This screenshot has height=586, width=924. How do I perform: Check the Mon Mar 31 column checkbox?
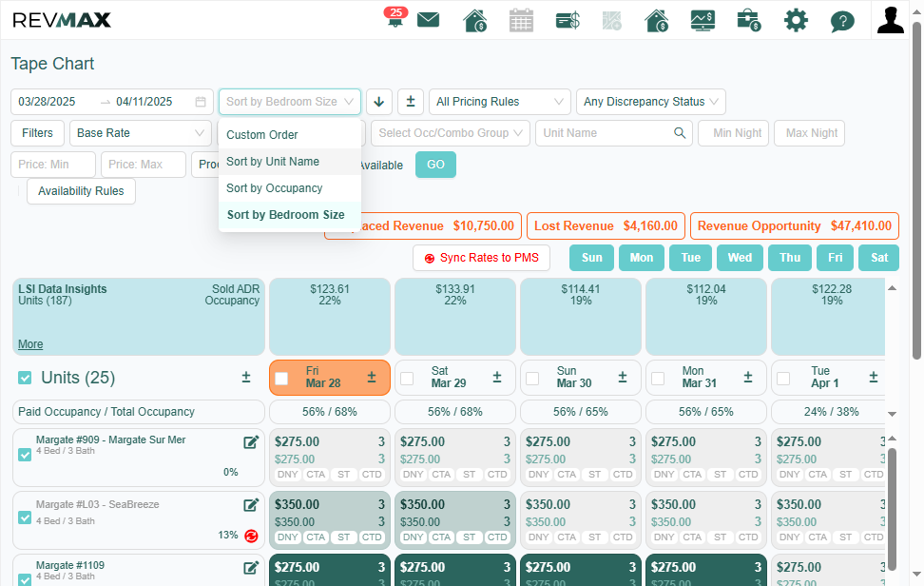click(658, 379)
